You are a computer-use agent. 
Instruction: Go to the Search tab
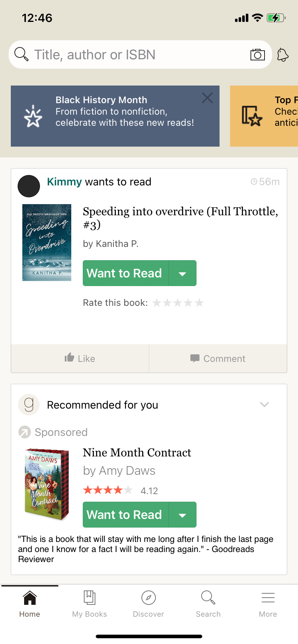coord(208,604)
